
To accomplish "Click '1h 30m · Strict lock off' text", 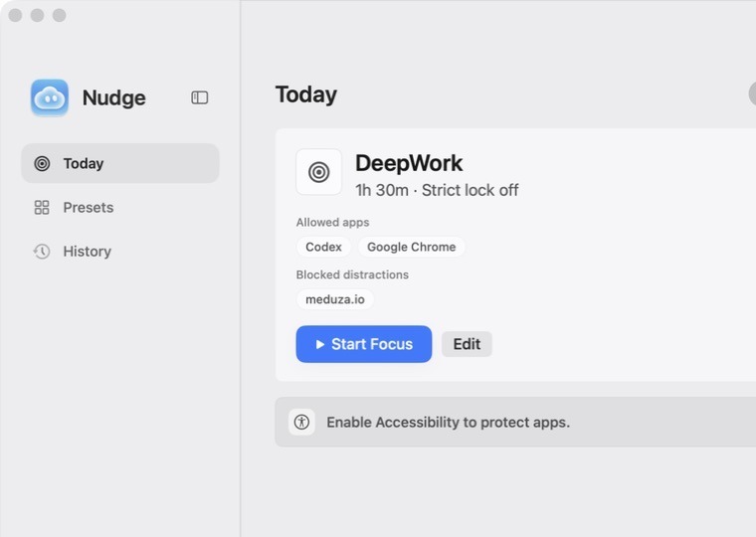I will click(x=437, y=190).
